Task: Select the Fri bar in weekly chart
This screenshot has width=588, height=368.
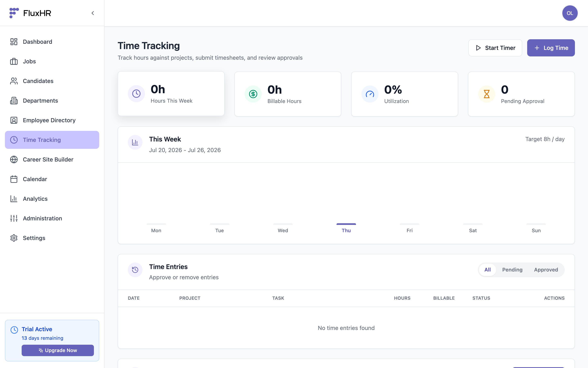Action: 409,224
